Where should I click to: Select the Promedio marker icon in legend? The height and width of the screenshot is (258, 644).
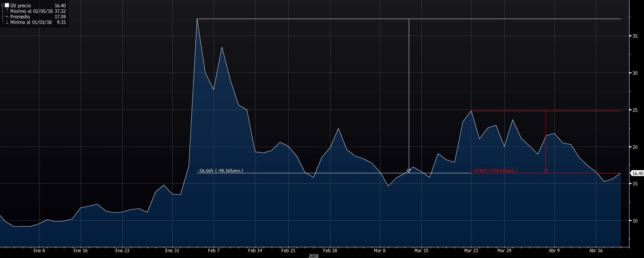pos(7,16)
